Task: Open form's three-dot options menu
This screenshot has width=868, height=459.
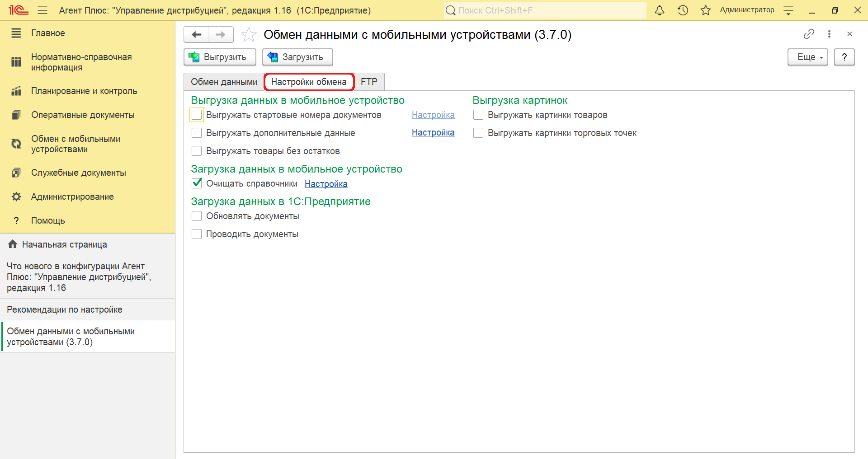Action: tap(829, 34)
